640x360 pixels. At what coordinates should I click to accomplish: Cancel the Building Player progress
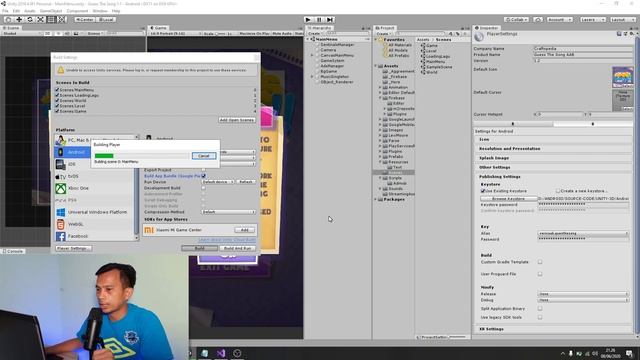(x=204, y=156)
